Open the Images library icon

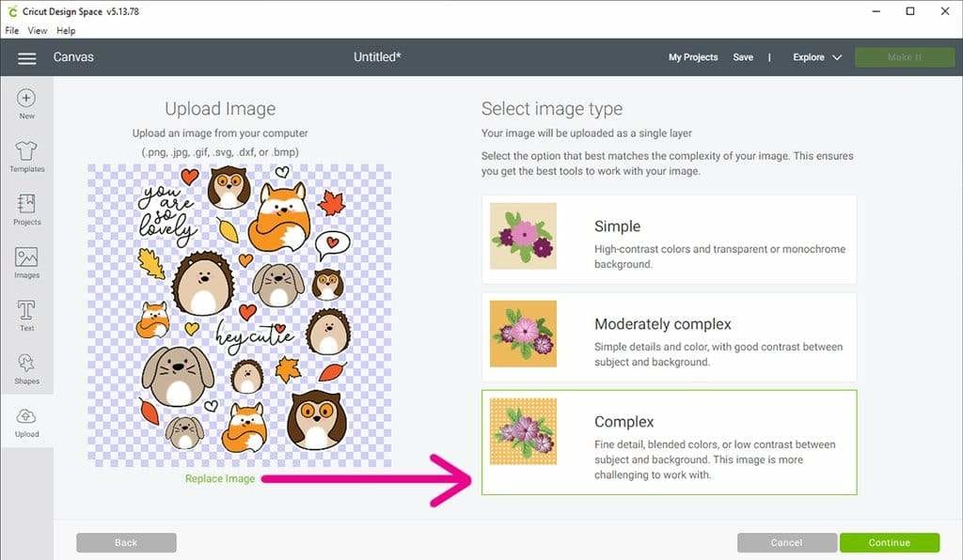point(26,257)
